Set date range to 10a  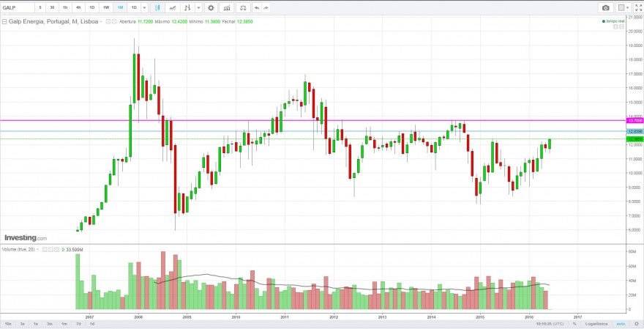8,324
